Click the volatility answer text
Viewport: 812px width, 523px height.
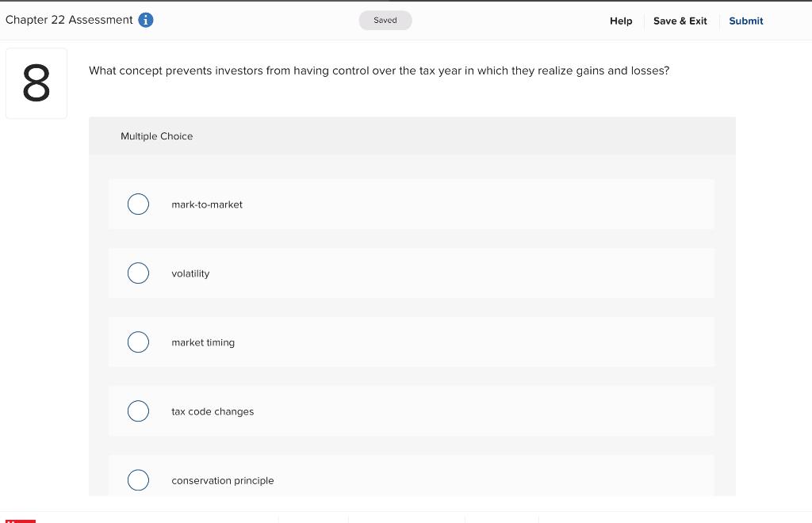(x=190, y=273)
